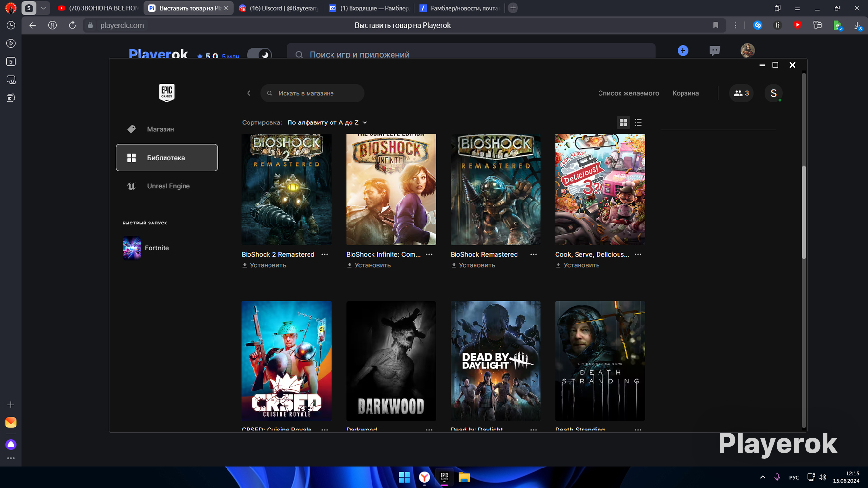868x488 pixels.
Task: Open Dead by Daylight cover
Action: tap(496, 361)
